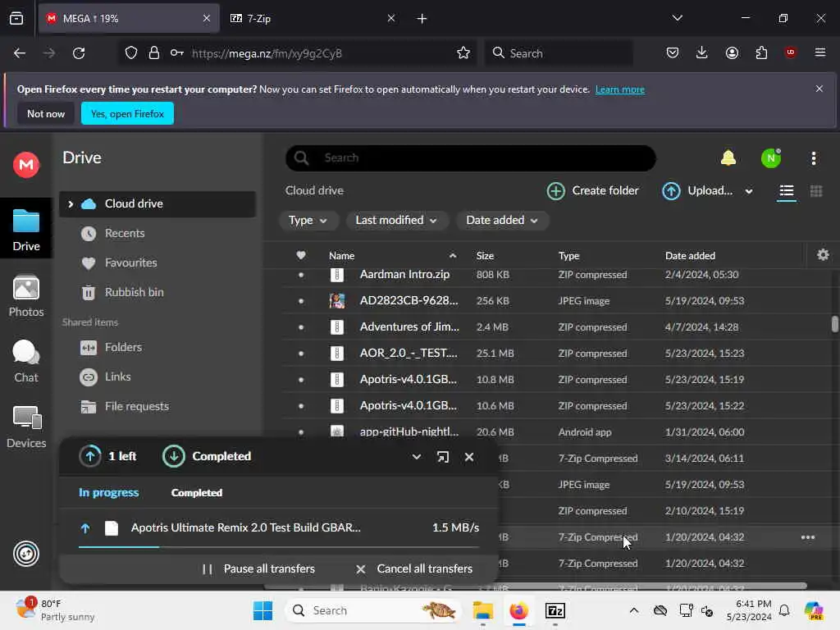The image size is (840, 630).
Task: Show hidden system tray icons
Action: click(x=634, y=610)
